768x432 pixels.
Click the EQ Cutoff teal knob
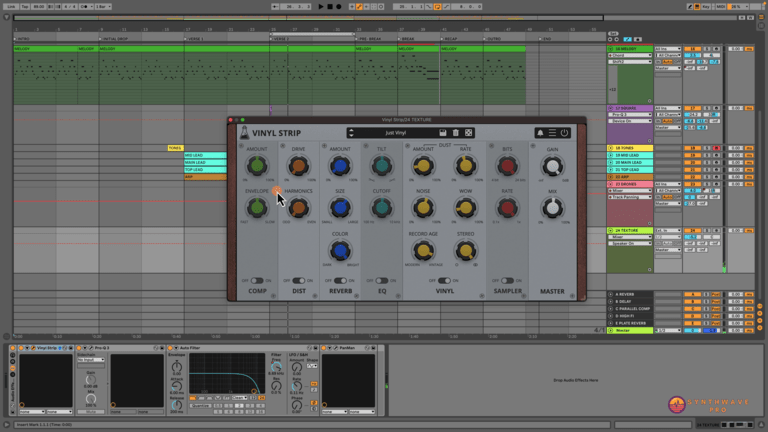382,208
